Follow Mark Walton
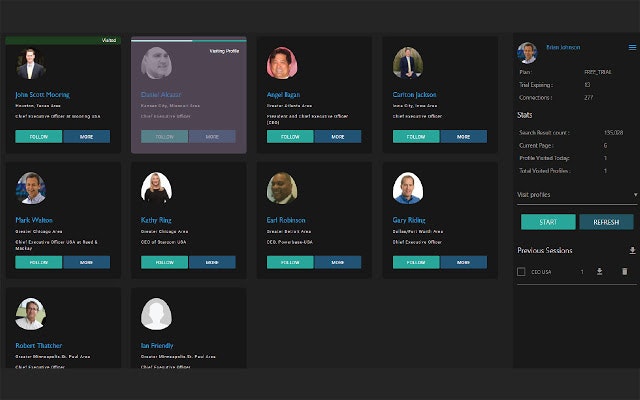Screen dimensions: 640x400 [39, 262]
